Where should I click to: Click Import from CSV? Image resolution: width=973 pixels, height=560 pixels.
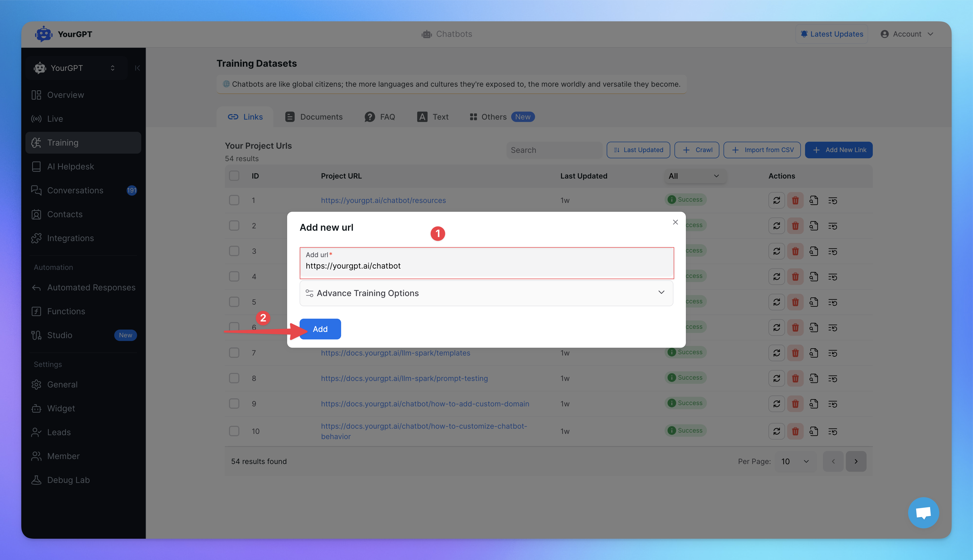[x=762, y=150]
